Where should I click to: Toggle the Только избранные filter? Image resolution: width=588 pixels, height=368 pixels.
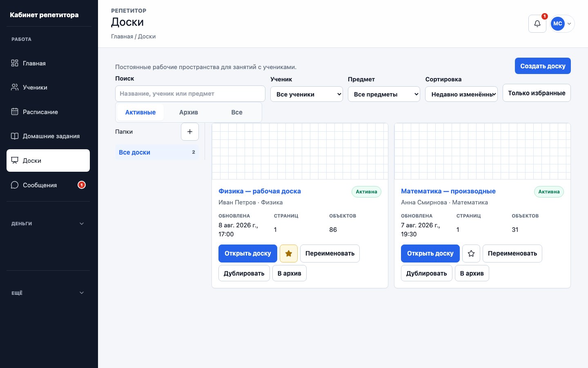click(537, 93)
